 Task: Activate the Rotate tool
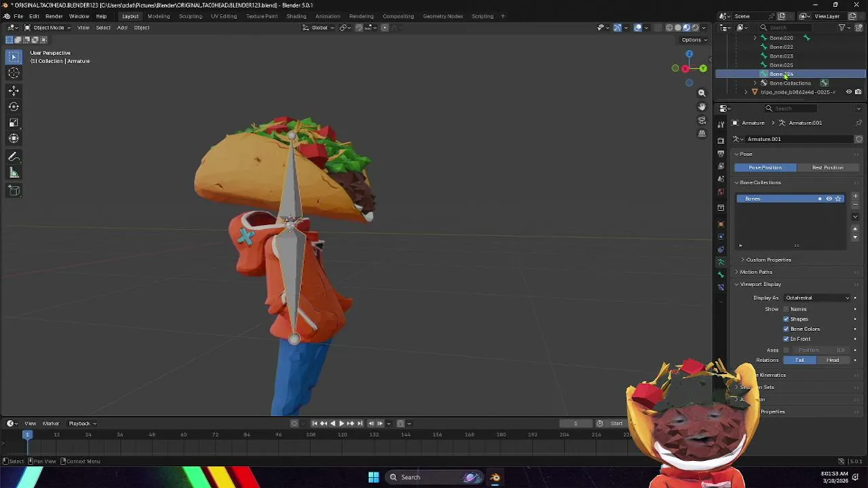14,106
